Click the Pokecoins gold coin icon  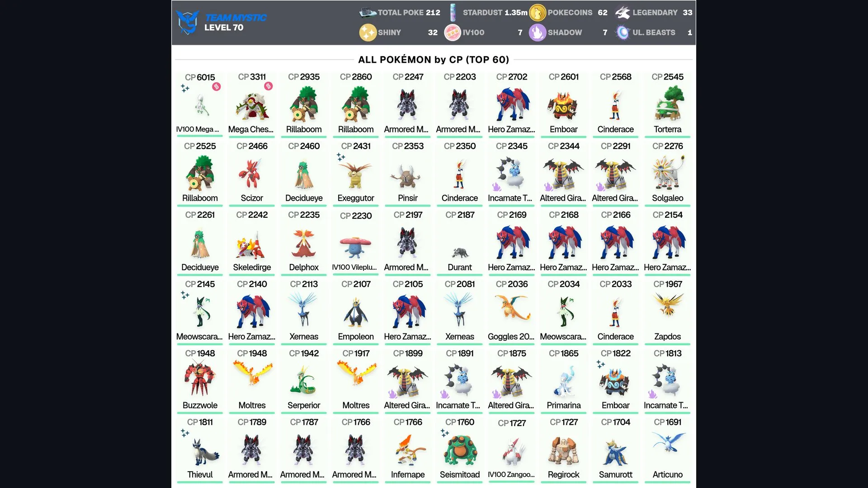538,13
